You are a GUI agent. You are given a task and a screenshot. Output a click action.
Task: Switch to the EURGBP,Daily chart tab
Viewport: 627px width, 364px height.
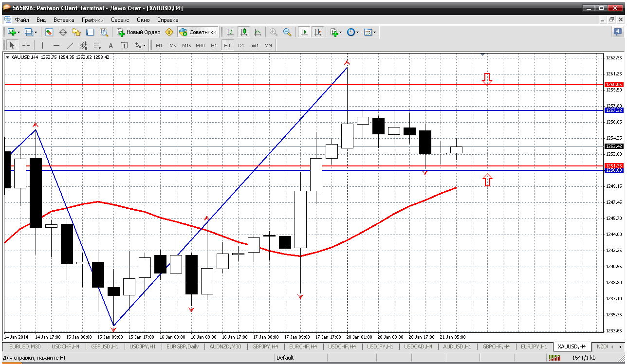pos(182,346)
